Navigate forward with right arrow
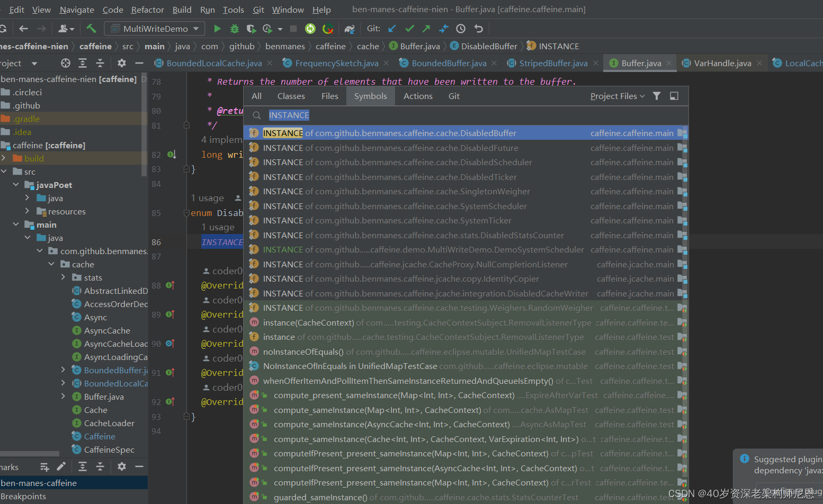This screenshot has height=504, width=823. point(41,29)
